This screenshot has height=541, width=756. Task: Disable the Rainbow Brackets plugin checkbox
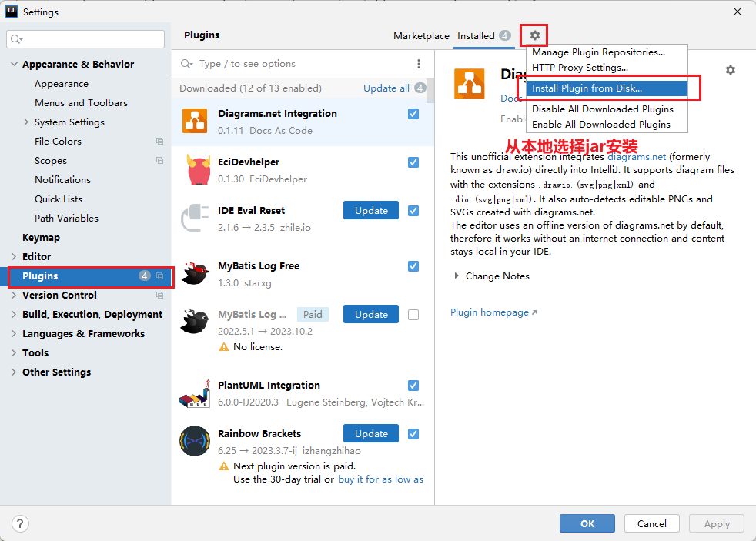(413, 434)
